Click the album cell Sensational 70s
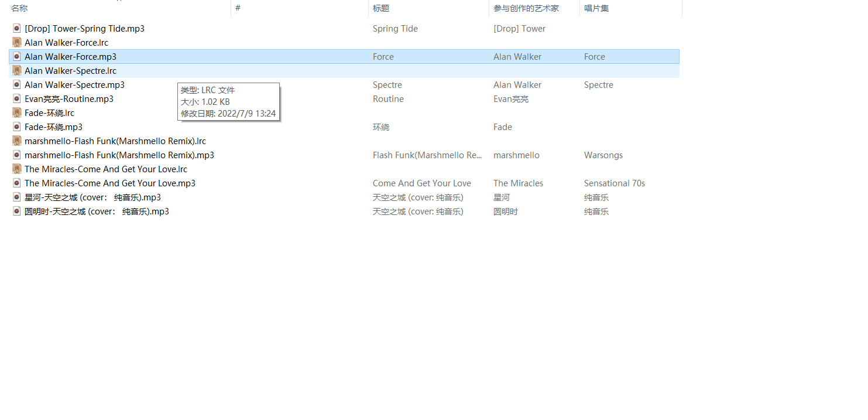The height and width of the screenshot is (420, 868). tap(615, 183)
